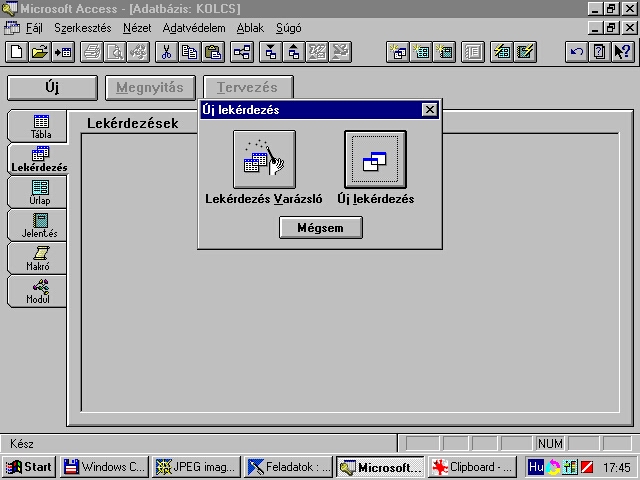Viewport: 640px width, 480px height.
Task: Click the context Help pointer icon
Action: (622, 52)
